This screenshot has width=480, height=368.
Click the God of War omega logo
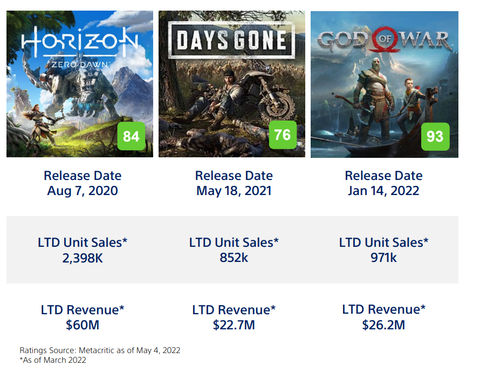385,39
